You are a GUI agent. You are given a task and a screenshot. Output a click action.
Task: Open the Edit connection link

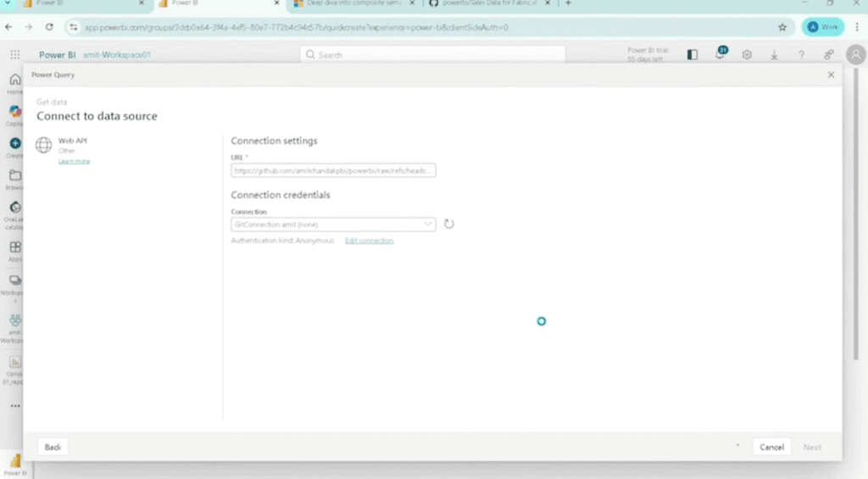370,240
